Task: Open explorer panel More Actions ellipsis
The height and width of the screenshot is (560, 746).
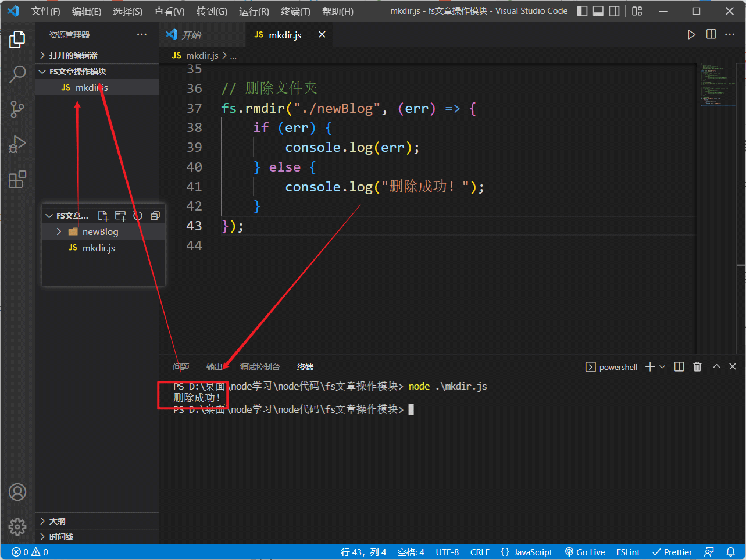Action: [x=142, y=35]
